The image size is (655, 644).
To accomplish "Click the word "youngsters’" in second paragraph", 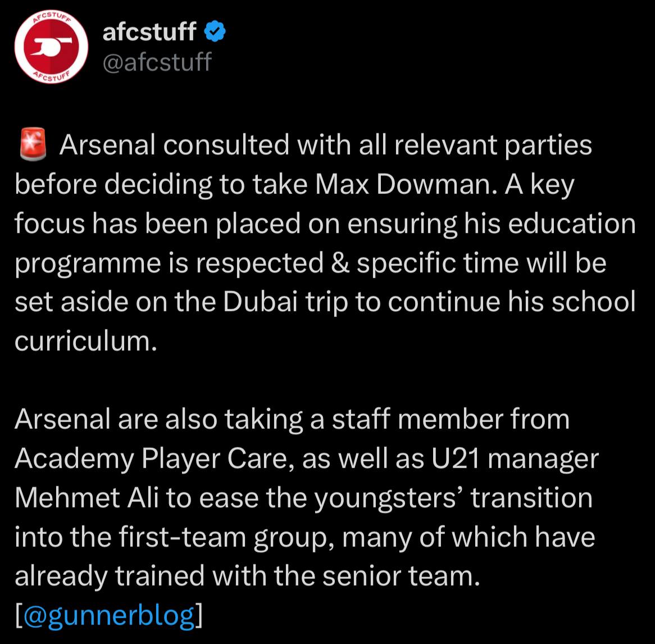I will pyautogui.click(x=388, y=498).
